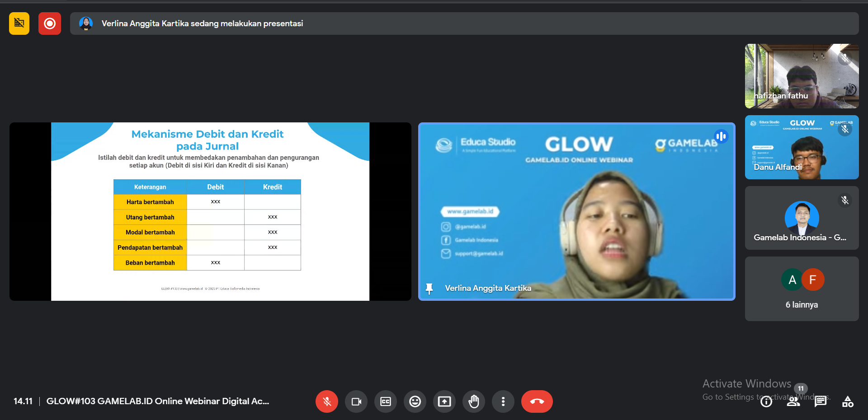Unmute the microphone button
868x420 pixels.
tap(327, 401)
